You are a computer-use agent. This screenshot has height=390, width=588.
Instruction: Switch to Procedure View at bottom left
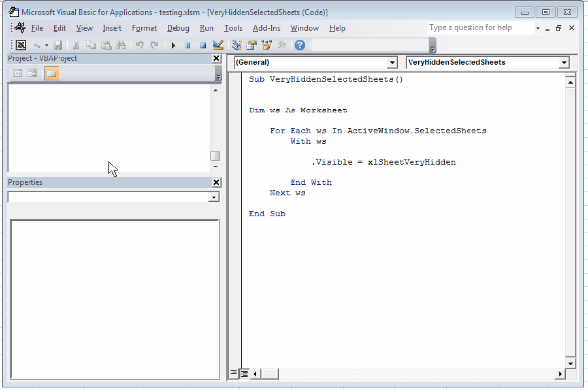pos(233,374)
